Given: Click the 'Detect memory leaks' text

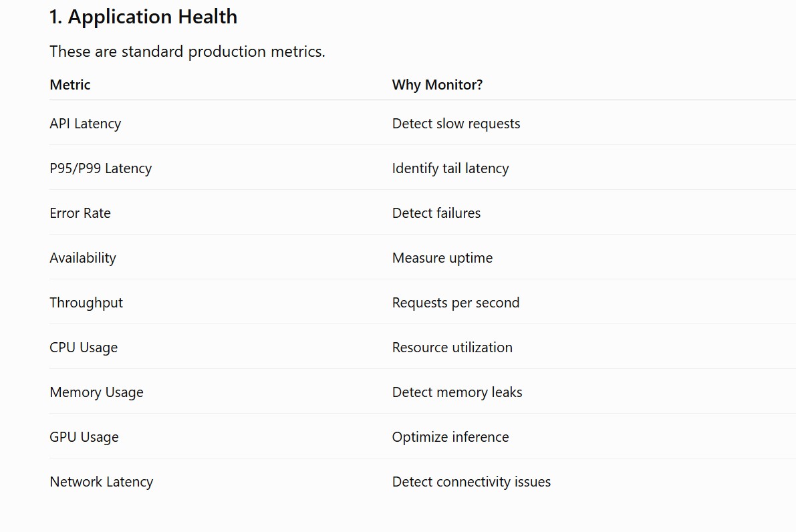Looking at the screenshot, I should [457, 392].
